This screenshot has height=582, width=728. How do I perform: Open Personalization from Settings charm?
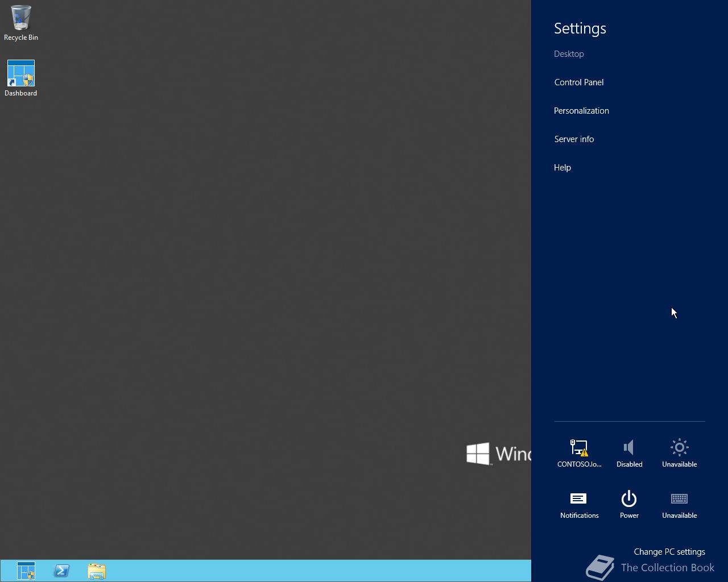[x=581, y=111]
